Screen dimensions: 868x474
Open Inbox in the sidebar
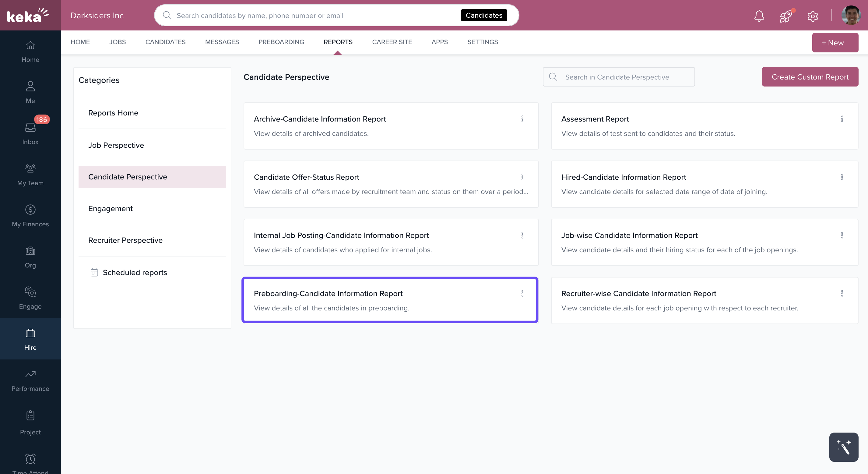click(x=30, y=133)
